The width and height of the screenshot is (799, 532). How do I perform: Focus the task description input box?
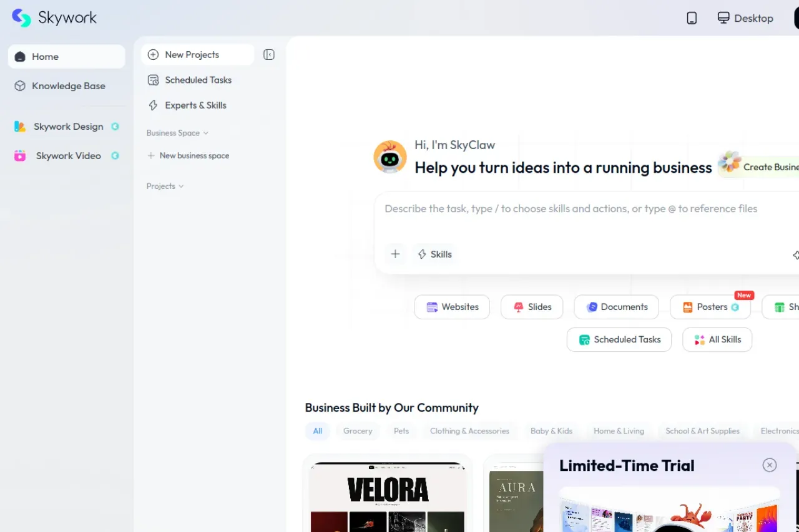coord(587,209)
